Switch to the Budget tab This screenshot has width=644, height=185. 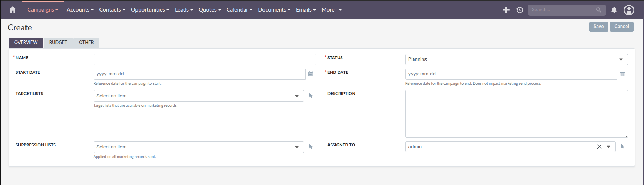coord(58,43)
